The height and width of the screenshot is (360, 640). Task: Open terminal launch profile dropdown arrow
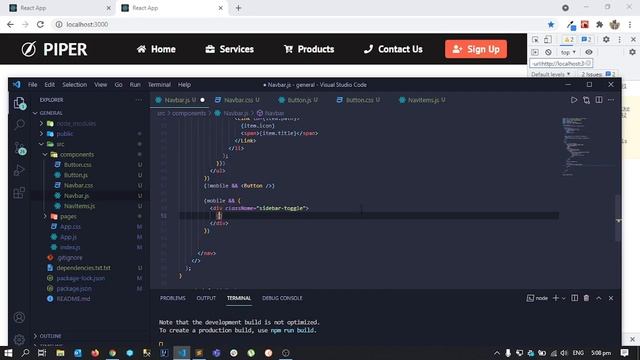point(564,298)
